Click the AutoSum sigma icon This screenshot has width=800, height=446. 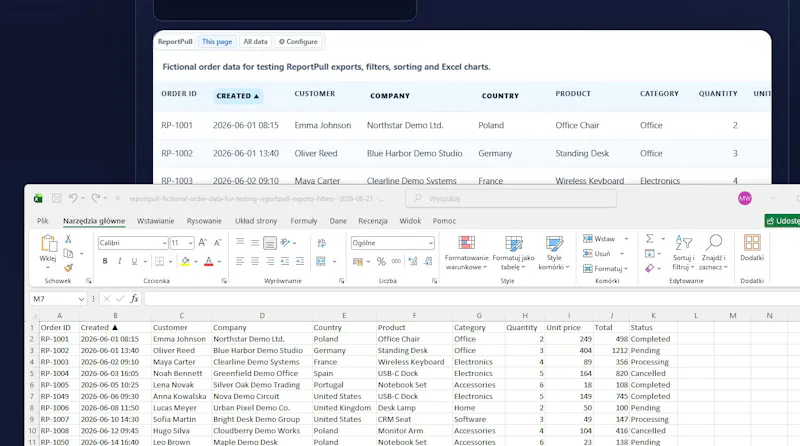coord(649,238)
